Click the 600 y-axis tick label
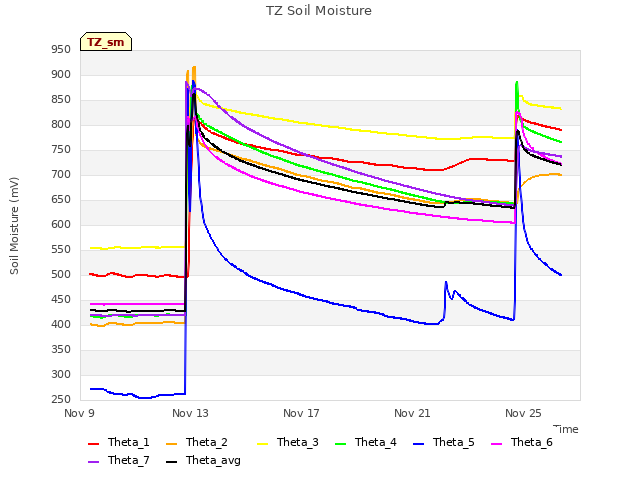 tap(61, 225)
